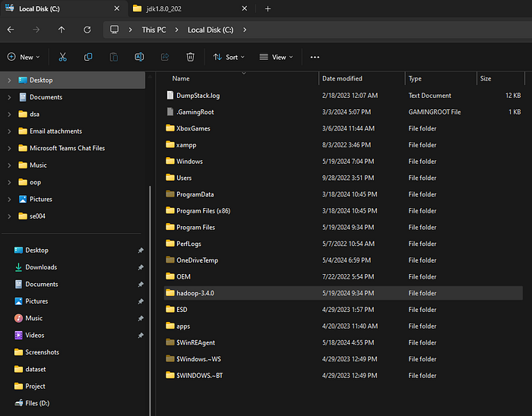532x416 pixels.
Task: Click the Copy icon in toolbar
Action: [x=88, y=57]
